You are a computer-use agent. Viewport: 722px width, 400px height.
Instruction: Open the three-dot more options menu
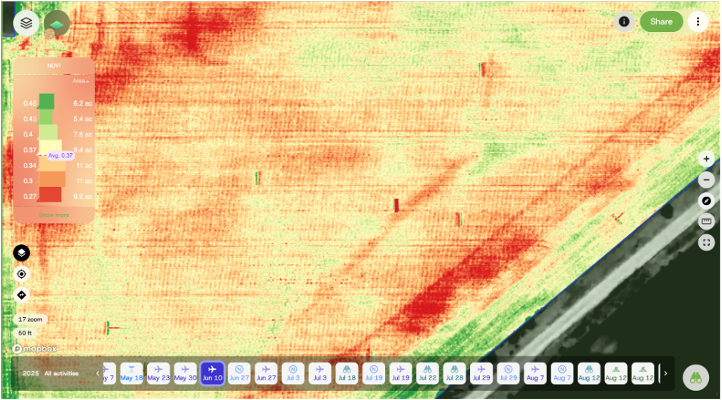pos(698,21)
